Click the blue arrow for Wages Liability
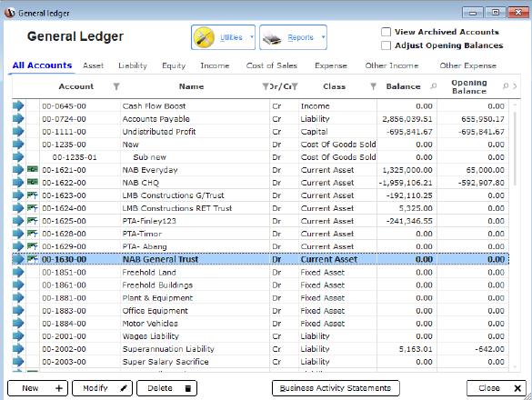 [18, 335]
